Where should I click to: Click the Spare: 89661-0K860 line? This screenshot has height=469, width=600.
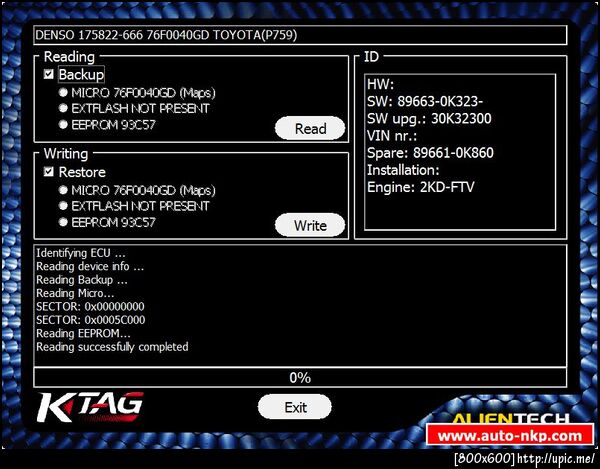[x=430, y=153]
